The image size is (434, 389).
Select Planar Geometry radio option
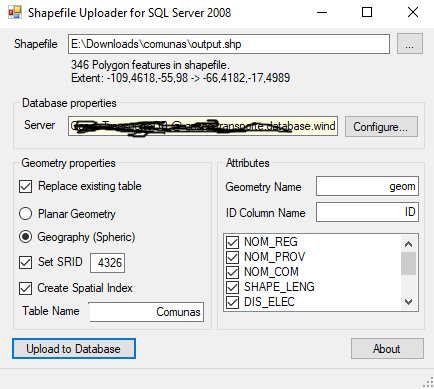coord(26,214)
